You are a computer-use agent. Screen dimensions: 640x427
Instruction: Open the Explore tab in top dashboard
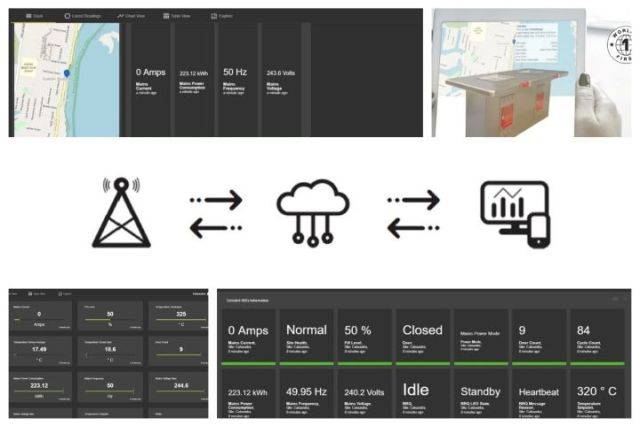(x=222, y=16)
